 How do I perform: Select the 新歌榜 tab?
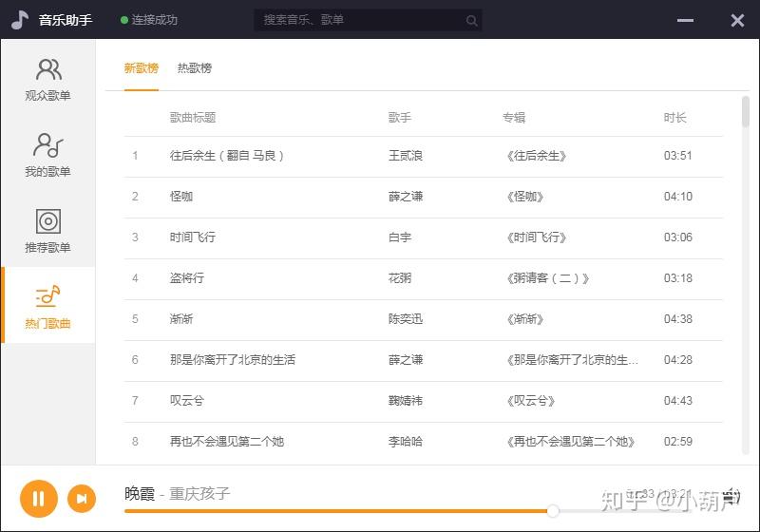[x=142, y=68]
